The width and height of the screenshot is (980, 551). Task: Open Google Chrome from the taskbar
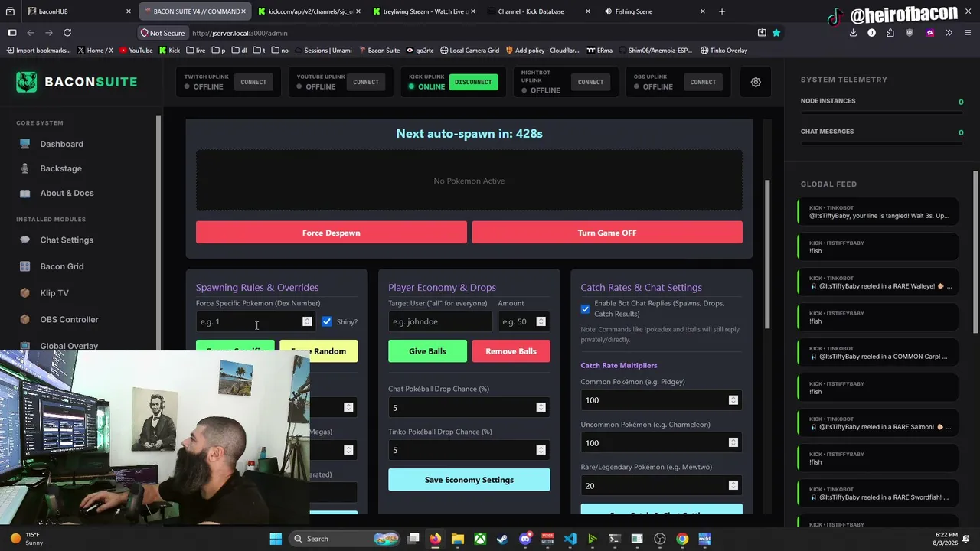[682, 539]
